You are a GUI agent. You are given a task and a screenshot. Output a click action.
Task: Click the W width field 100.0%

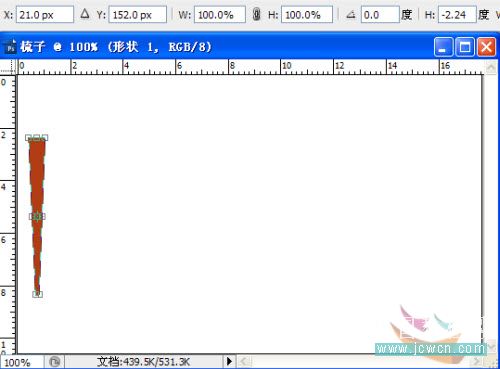pyautogui.click(x=220, y=15)
